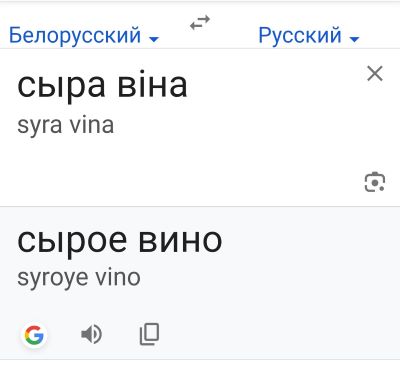The image size is (400, 369).
Task: Select the translated text 'сырое вино'
Action: [120, 241]
